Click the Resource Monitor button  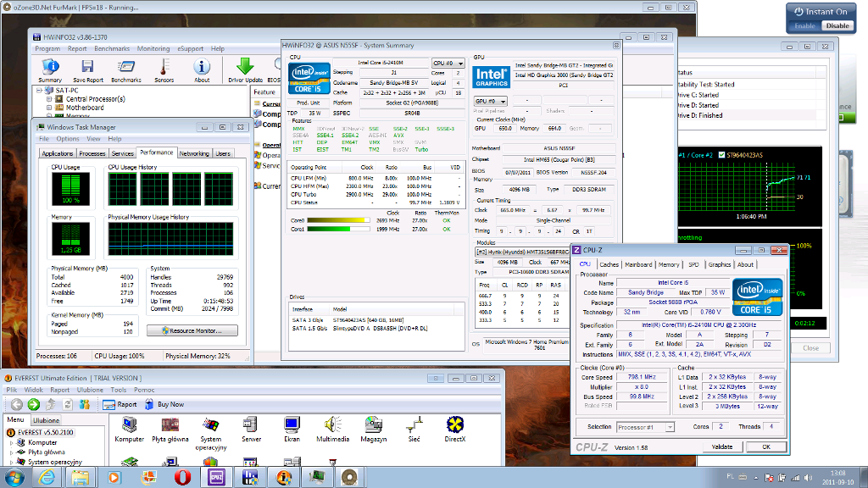point(192,330)
